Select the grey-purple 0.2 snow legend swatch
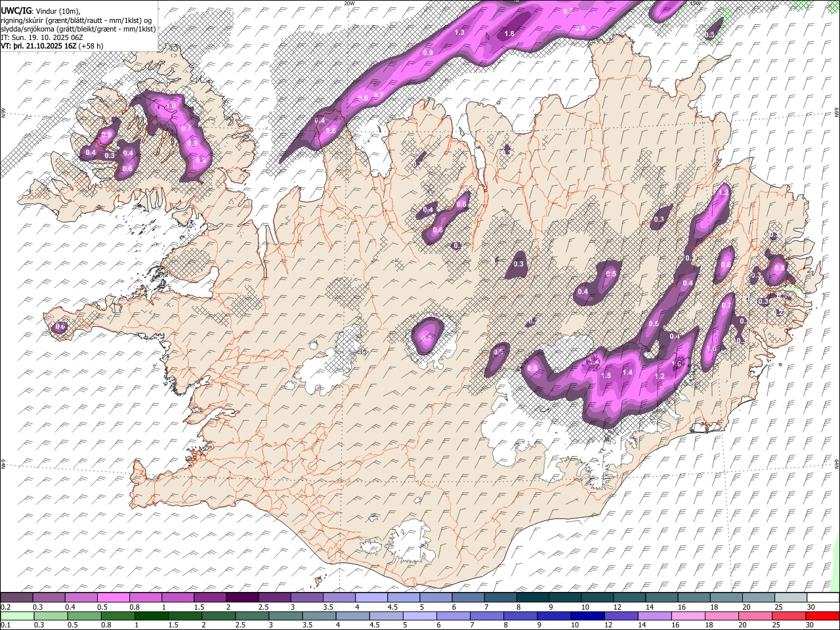The image size is (840, 630). [x=16, y=598]
